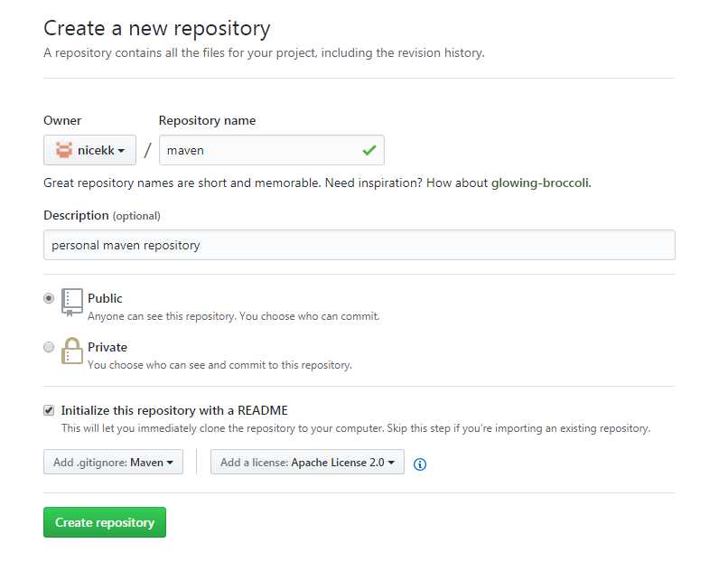This screenshot has width=728, height=562.
Task: Select the Public radio button
Action: [x=49, y=298]
